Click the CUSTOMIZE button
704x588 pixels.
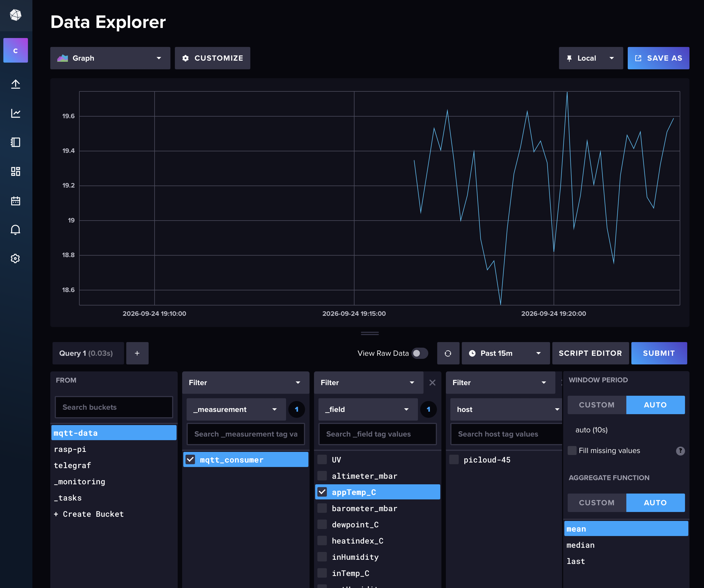(213, 58)
